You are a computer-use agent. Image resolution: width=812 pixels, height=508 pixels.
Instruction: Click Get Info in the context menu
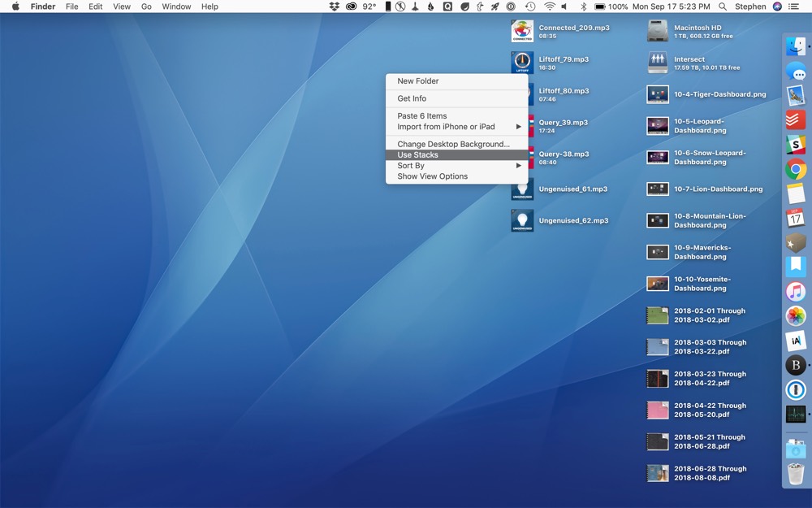pyautogui.click(x=410, y=98)
